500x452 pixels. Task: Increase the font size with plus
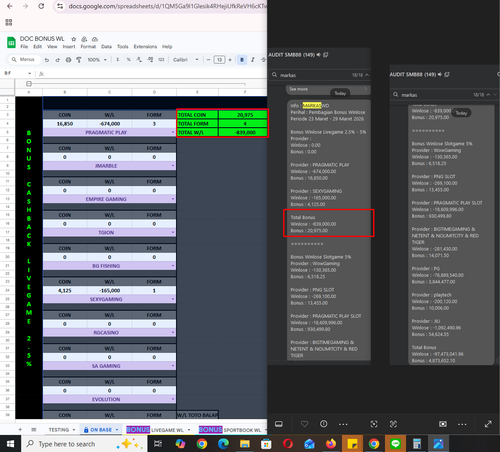[x=230, y=60]
